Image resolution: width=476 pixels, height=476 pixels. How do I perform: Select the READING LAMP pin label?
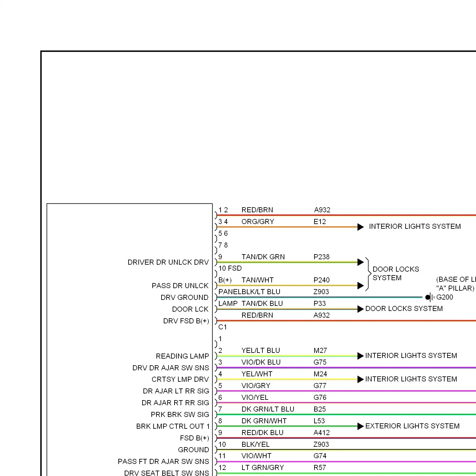coord(182,356)
